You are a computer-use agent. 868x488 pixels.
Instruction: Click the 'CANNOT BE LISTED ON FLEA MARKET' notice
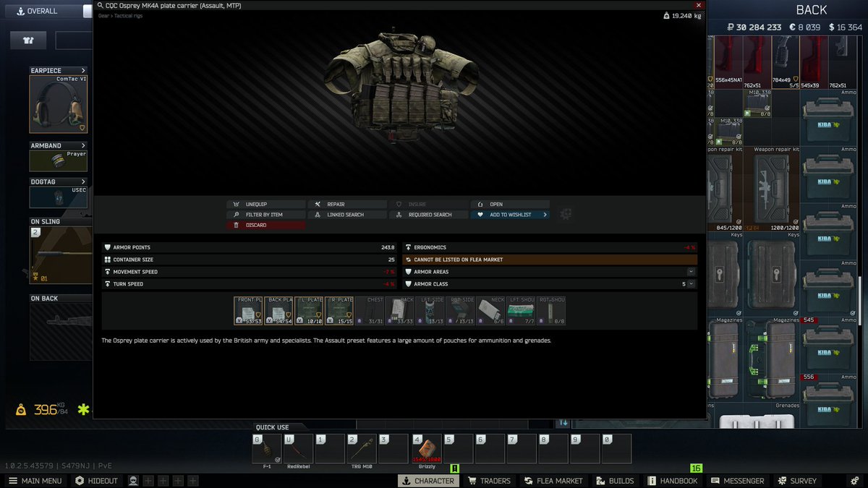550,260
